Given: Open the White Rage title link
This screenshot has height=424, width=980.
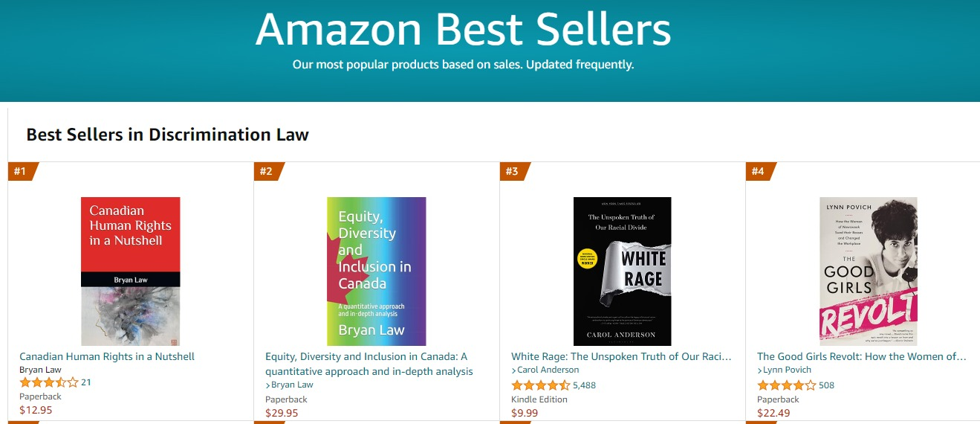Looking at the screenshot, I should pos(621,356).
